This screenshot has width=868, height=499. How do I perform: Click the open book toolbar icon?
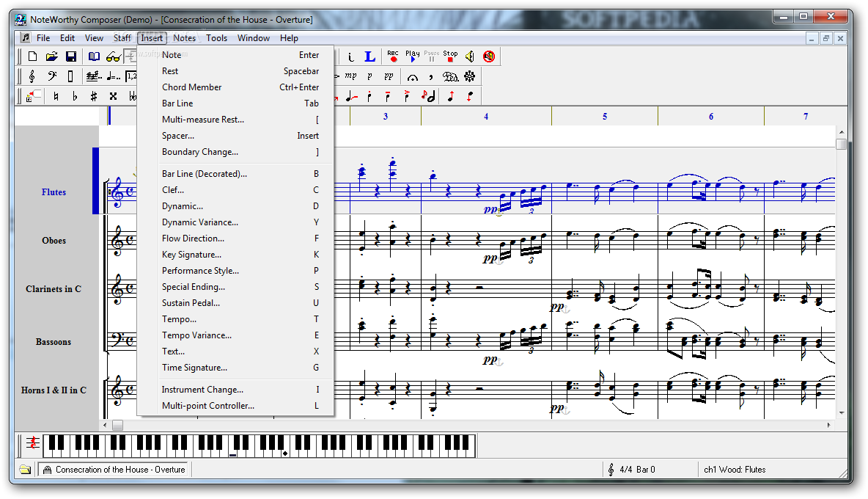click(x=94, y=57)
